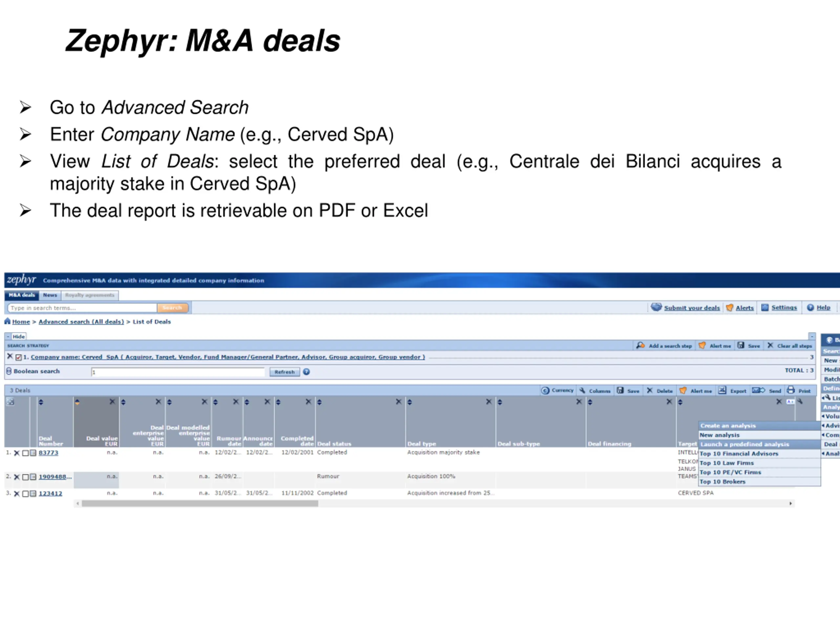Viewport: 840px width, 630px height.
Task: Remove the Completed date column
Action: (308, 402)
